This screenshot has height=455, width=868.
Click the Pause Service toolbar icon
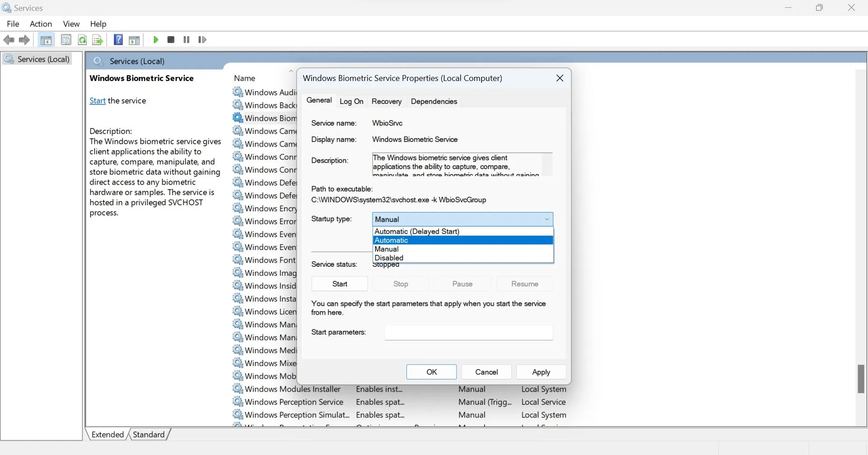[x=186, y=40]
